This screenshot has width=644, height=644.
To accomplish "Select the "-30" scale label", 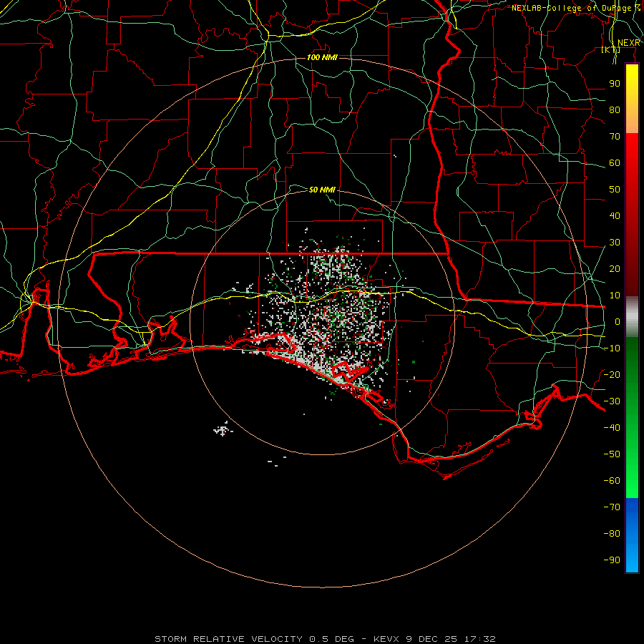I will click(612, 401).
